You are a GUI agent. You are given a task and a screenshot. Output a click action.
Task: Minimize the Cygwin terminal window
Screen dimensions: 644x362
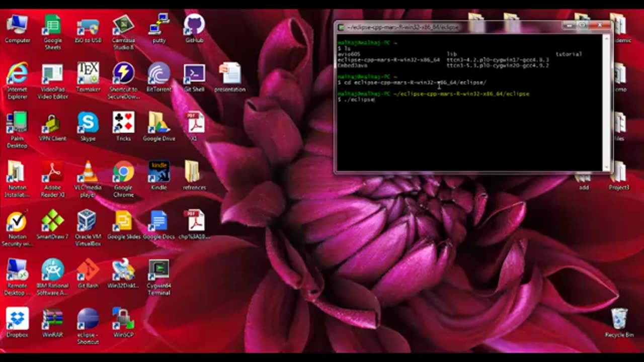point(570,26)
